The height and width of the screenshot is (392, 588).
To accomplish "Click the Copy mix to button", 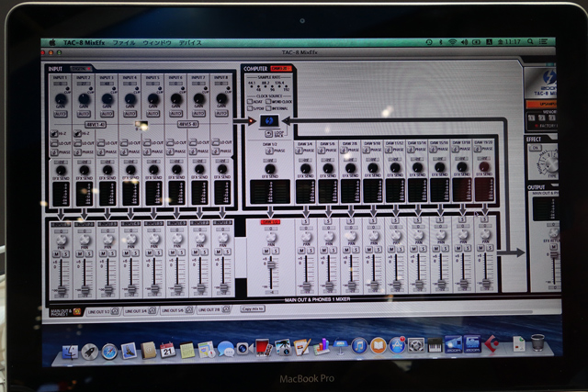I will point(253,308).
